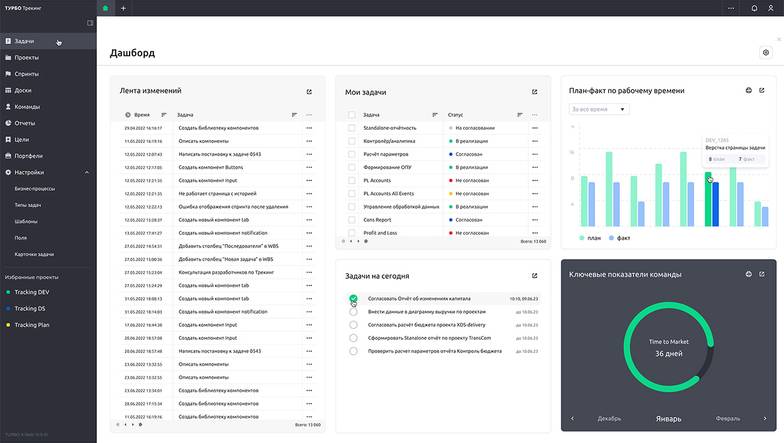Open the Tracking DEV favorite project
The height and width of the screenshot is (443, 784).
29,292
